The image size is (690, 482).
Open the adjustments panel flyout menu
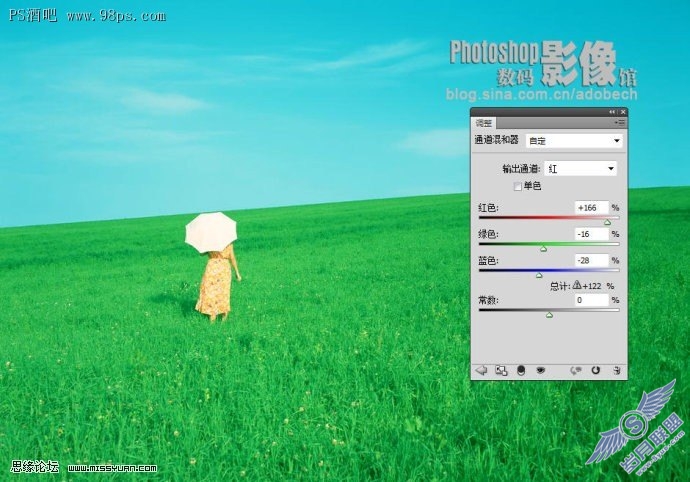[x=620, y=123]
